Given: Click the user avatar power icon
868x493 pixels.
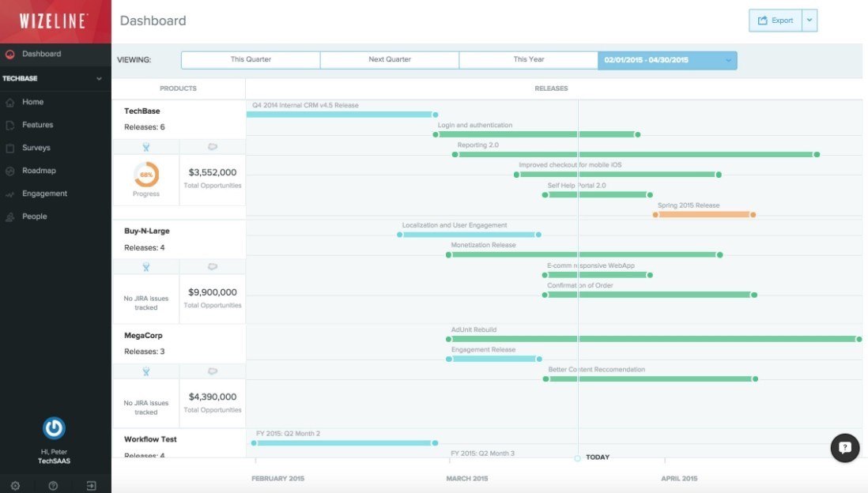Looking at the screenshot, I should 54,428.
